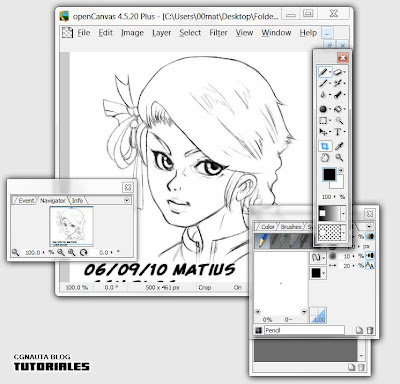
Task: Expand the gradient preset dropdown in the toolbox
Action: tap(343, 214)
